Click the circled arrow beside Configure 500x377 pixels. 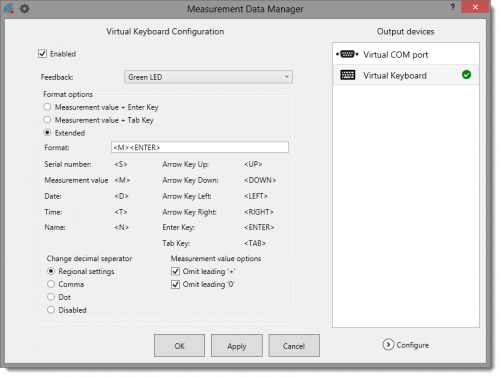[388, 345]
